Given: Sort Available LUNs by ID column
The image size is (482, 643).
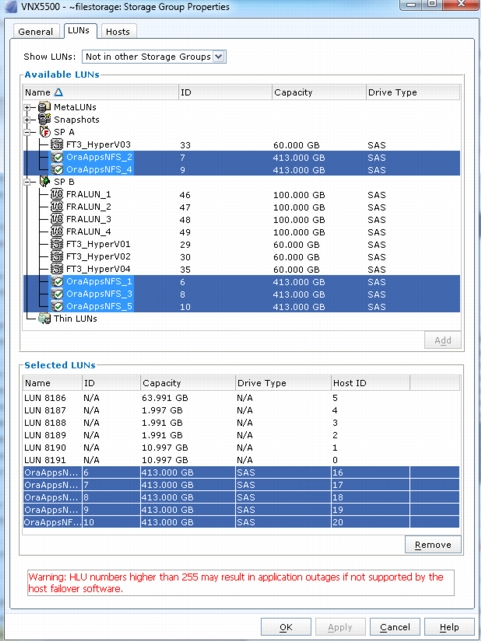Looking at the screenshot, I should pos(225,92).
